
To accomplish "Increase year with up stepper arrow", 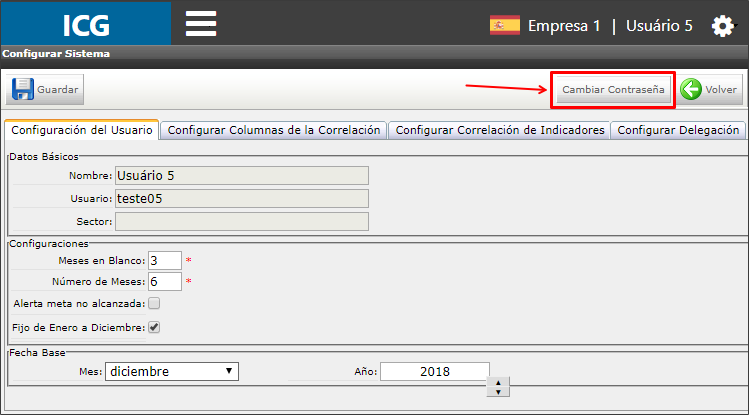I will pyautogui.click(x=498, y=383).
